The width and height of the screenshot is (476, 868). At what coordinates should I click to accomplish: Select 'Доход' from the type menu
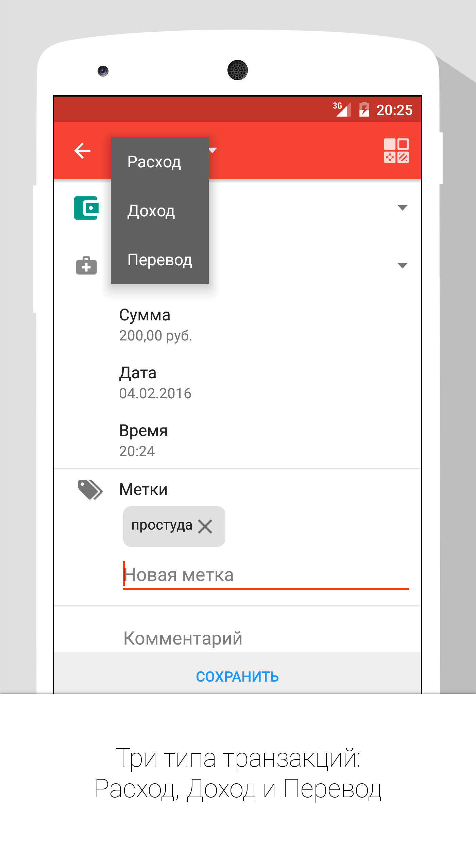point(160,211)
